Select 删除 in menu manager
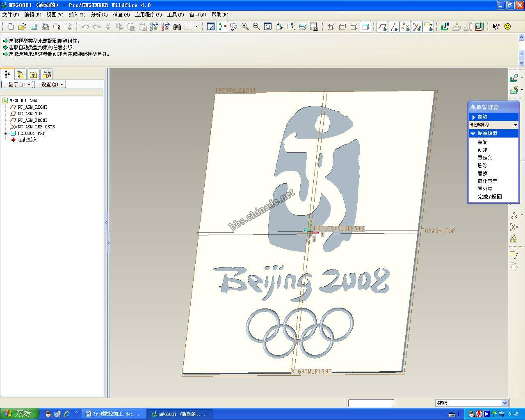Image resolution: width=525 pixels, height=420 pixels. click(482, 166)
